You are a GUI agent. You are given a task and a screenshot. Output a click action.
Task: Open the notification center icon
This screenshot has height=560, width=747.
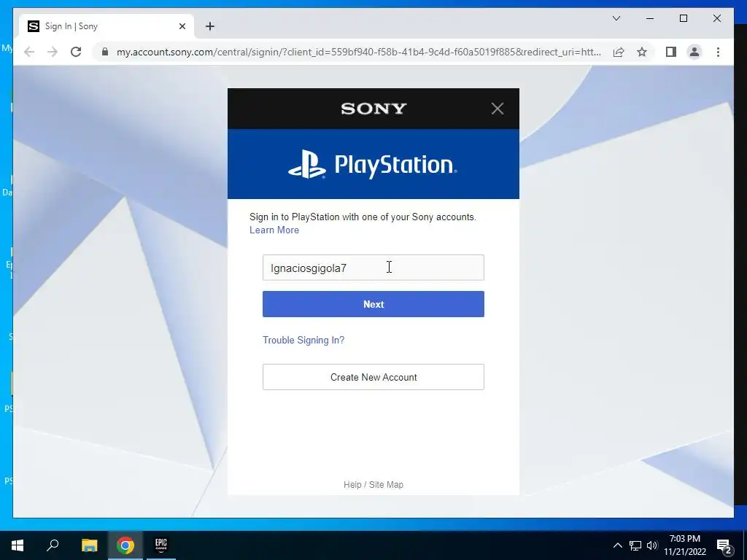click(724, 545)
